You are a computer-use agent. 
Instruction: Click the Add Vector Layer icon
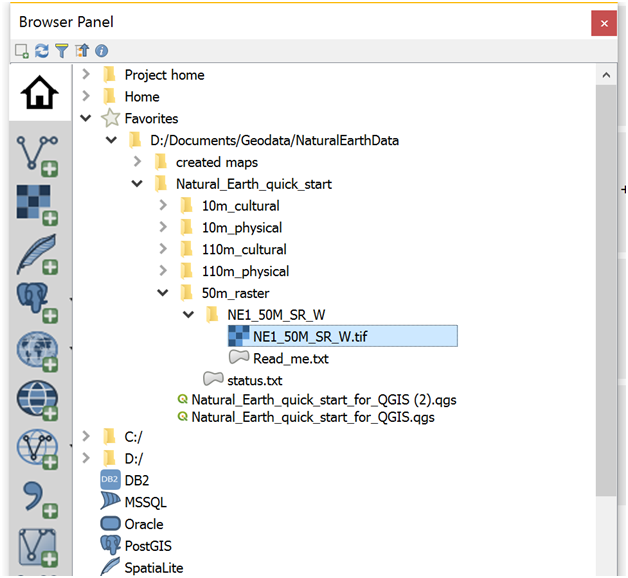point(37,152)
